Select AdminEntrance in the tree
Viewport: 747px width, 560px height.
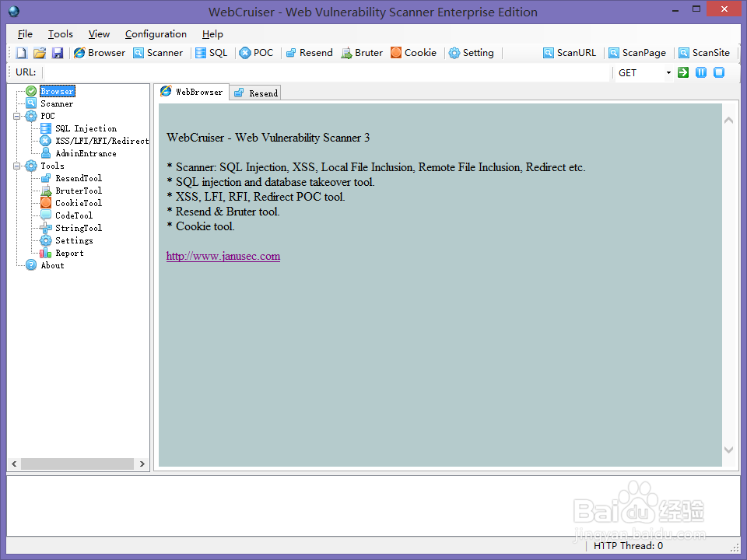[x=86, y=153]
